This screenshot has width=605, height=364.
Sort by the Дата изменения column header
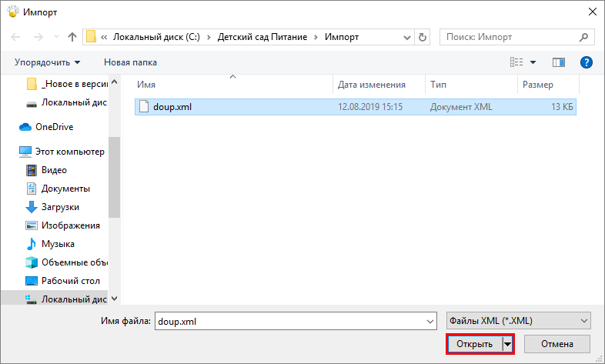tap(371, 85)
